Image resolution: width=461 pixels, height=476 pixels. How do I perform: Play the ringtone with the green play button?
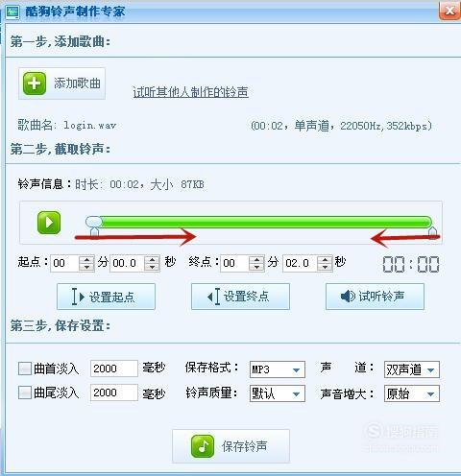point(49,223)
